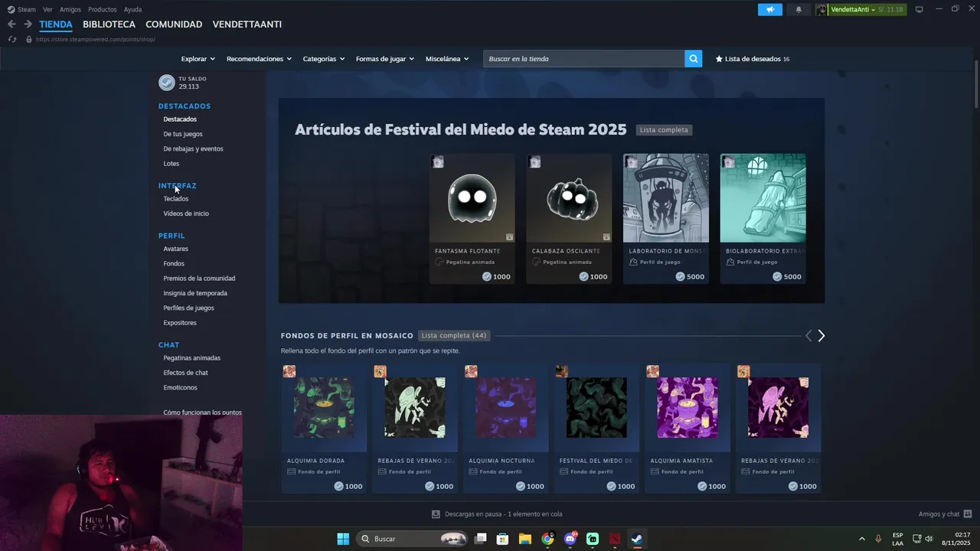Open the Productos menu
Viewport: 980px width, 551px height.
(103, 9)
